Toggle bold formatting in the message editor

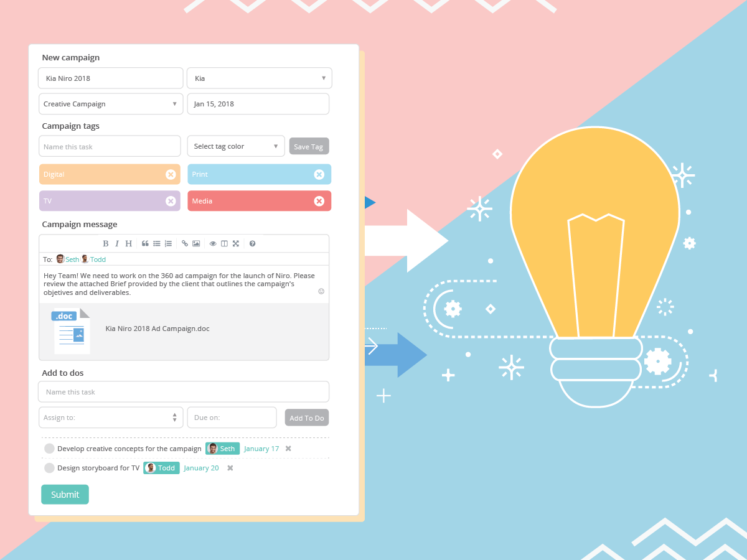[106, 243]
